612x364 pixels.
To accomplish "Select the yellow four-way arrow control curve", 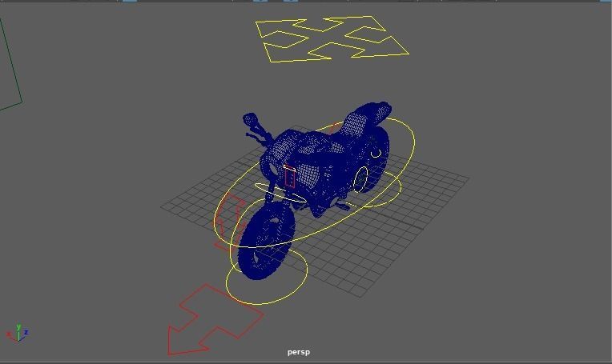I will tap(332, 39).
